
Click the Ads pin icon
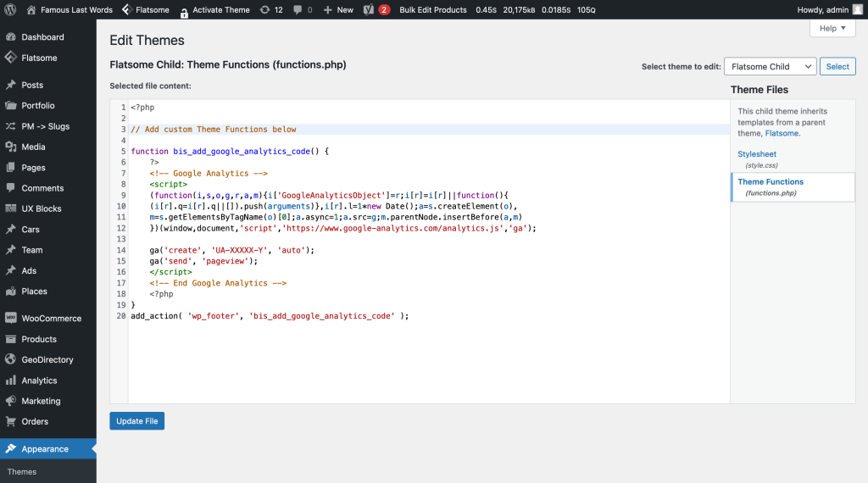tap(10, 270)
